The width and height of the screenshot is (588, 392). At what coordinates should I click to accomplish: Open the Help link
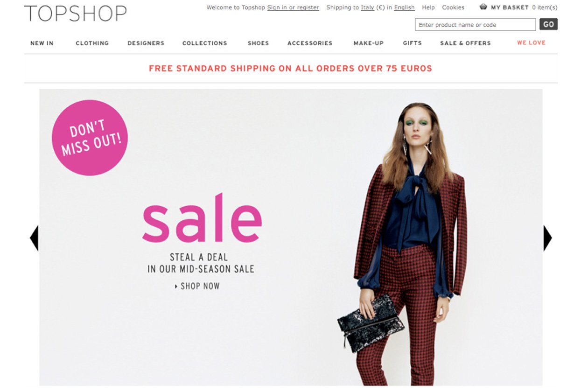point(428,7)
